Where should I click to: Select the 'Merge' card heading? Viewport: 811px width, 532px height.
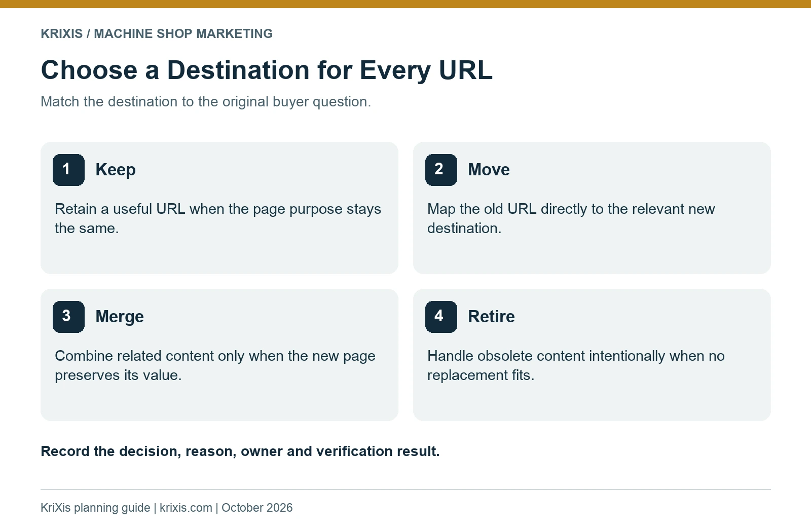(x=120, y=317)
